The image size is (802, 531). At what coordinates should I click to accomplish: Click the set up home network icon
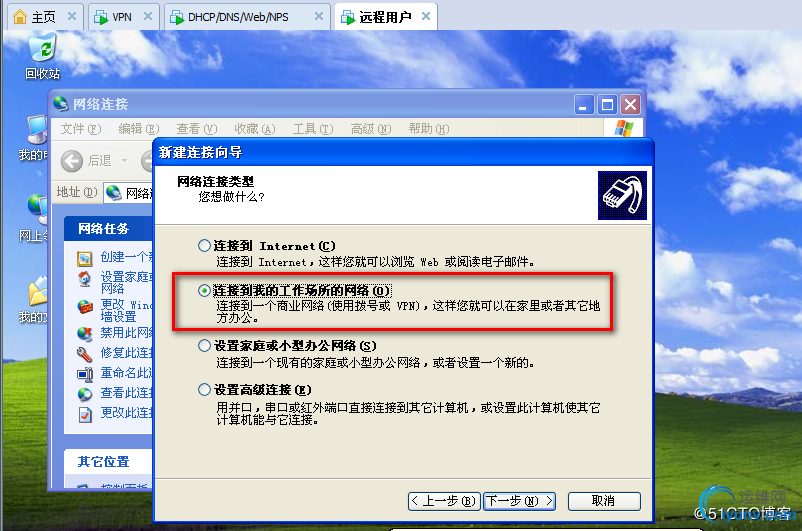84,280
